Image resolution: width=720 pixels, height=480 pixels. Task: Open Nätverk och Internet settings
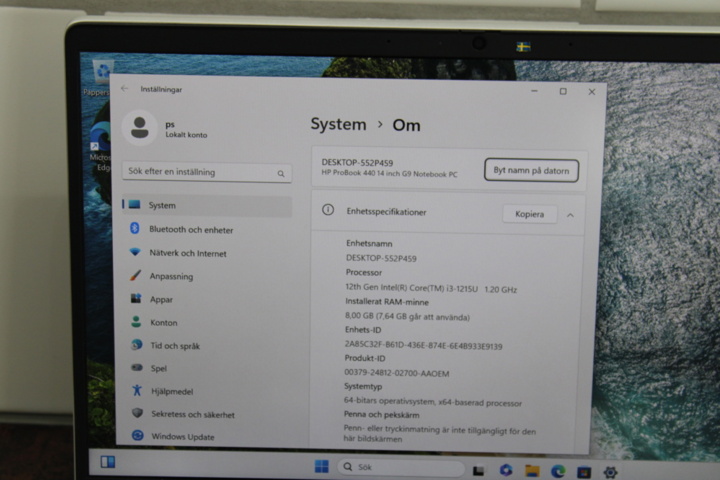(207, 253)
